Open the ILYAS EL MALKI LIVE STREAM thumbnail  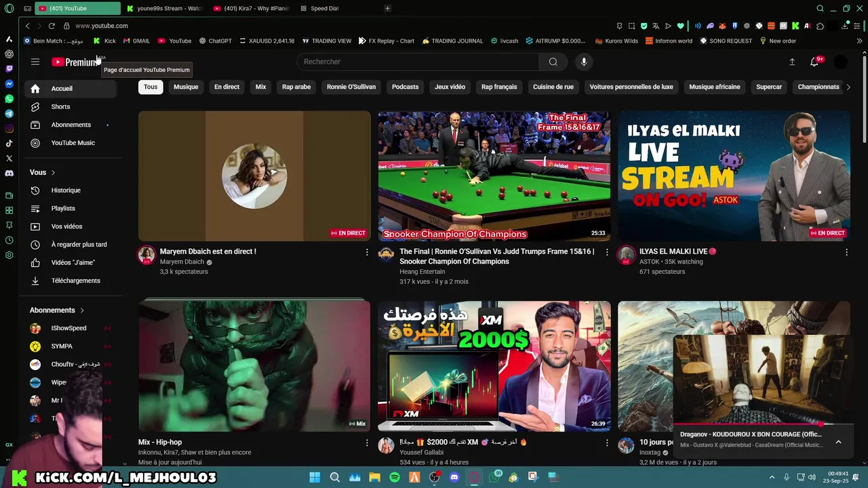734,176
